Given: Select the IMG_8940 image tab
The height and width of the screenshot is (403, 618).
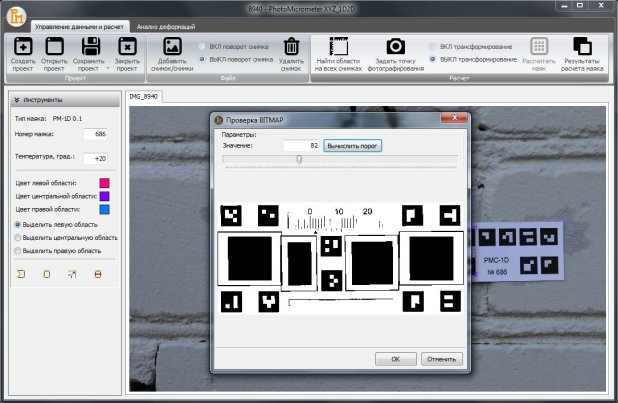Looking at the screenshot, I should coord(143,96).
